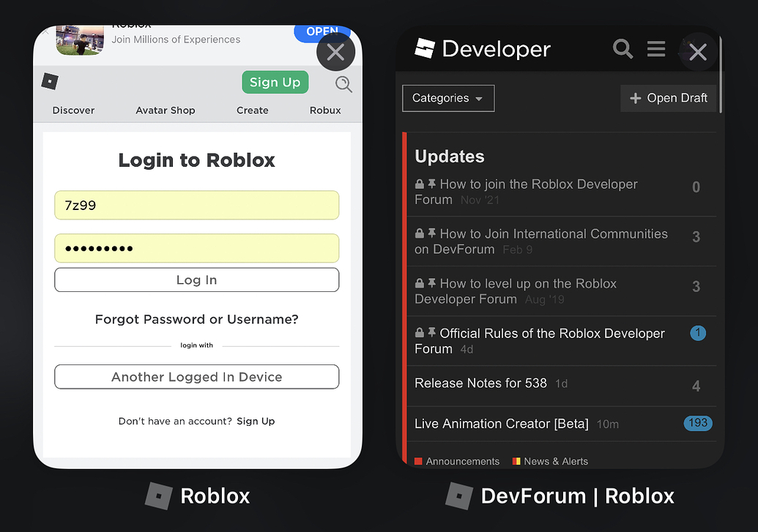The height and width of the screenshot is (532, 758).
Task: Open the DevForum hamburger menu
Action: (x=655, y=49)
